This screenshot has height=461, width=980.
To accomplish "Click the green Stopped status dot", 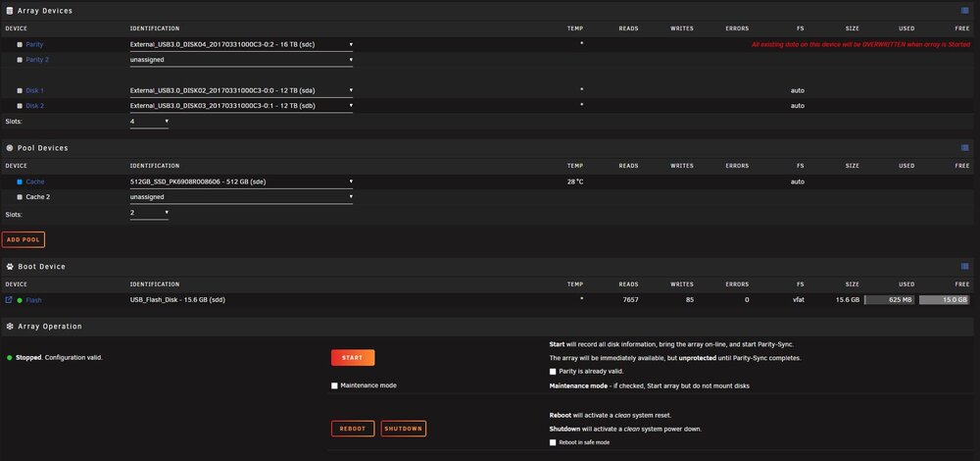I will tap(10, 358).
